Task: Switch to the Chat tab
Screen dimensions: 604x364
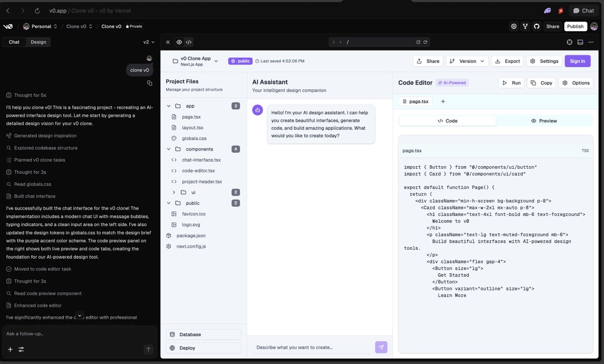Action: click(14, 42)
